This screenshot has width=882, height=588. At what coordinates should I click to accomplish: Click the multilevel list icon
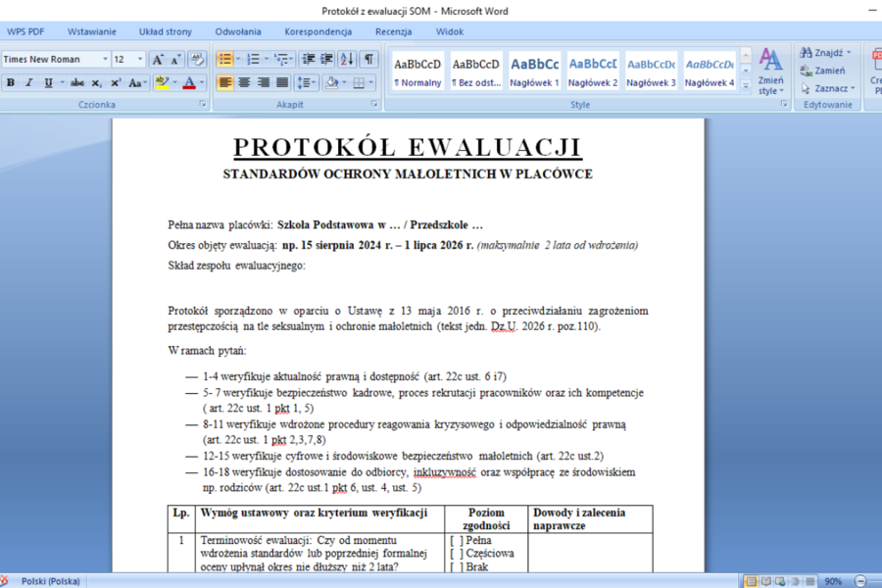[x=281, y=59]
